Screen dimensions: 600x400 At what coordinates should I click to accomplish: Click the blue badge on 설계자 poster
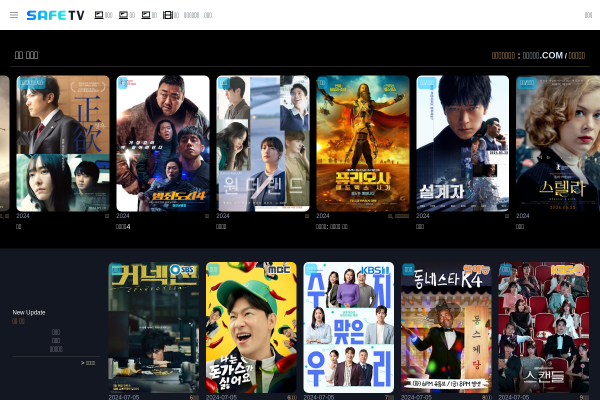(427, 83)
